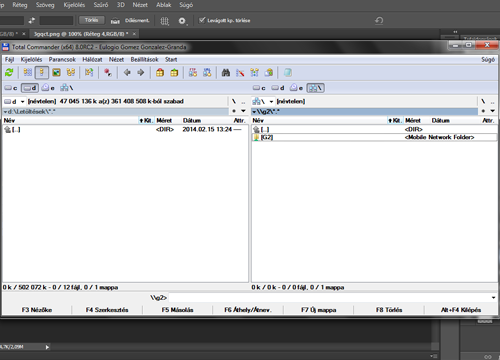Click the green Reread source refresh icon

point(9,72)
